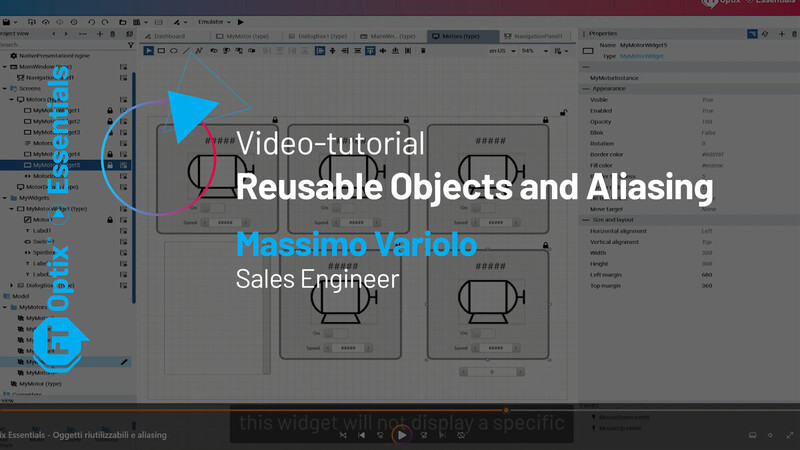
Task: Toggle lock on MyMotorWidget5 tree row
Action: 110,165
